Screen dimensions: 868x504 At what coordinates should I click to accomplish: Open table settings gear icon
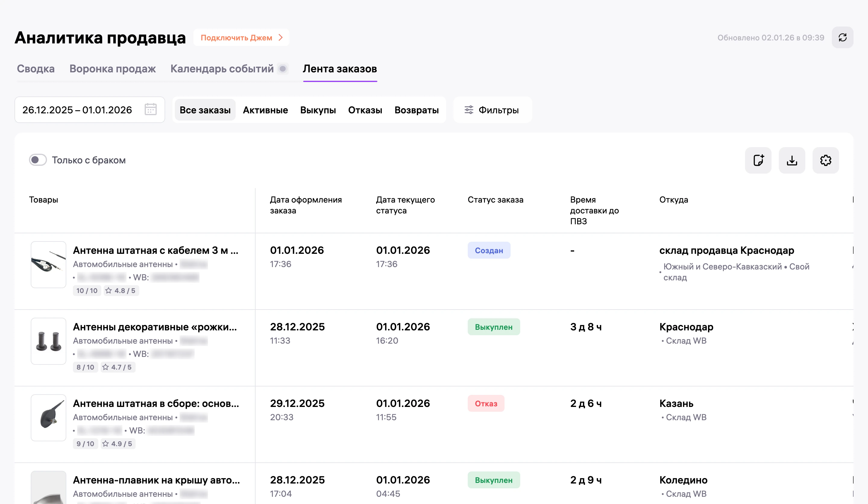point(826,161)
